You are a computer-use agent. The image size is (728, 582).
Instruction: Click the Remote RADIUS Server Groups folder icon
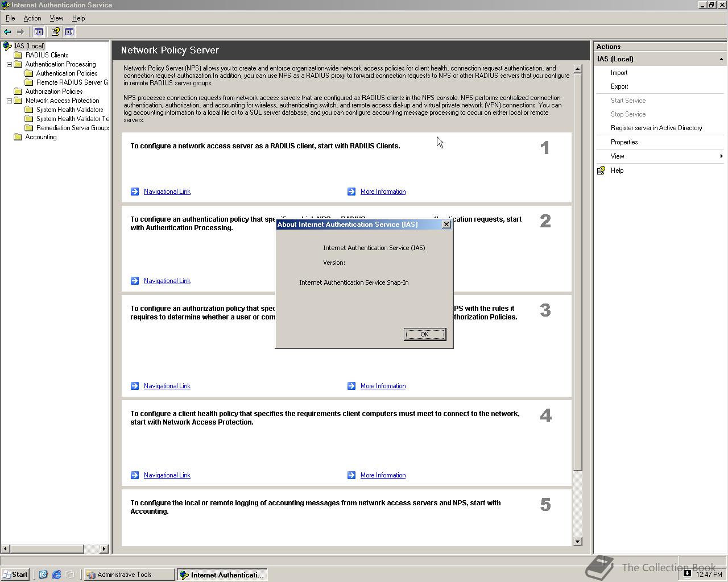[x=29, y=82]
